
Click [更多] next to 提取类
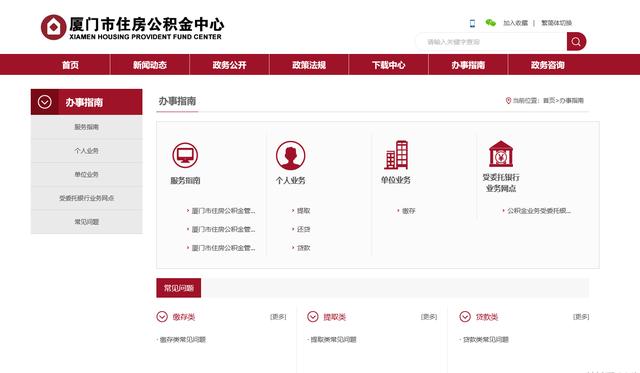pos(429,317)
